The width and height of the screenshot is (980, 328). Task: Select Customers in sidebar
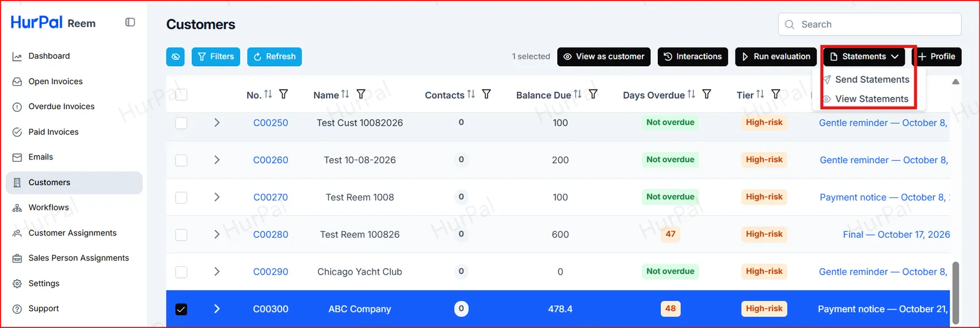point(74,183)
